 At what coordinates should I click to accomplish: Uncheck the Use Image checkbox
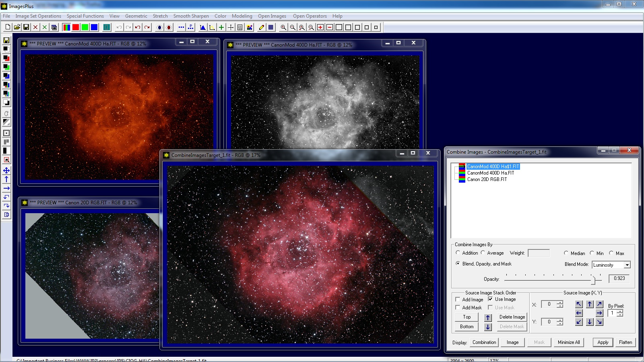(x=490, y=299)
